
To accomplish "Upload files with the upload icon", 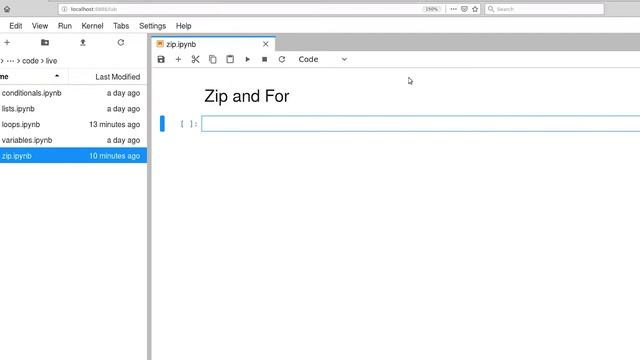I will pos(83,42).
